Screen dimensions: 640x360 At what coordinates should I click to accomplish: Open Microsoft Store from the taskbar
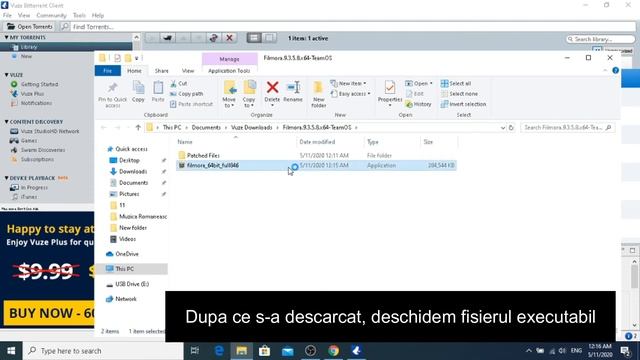point(264,351)
